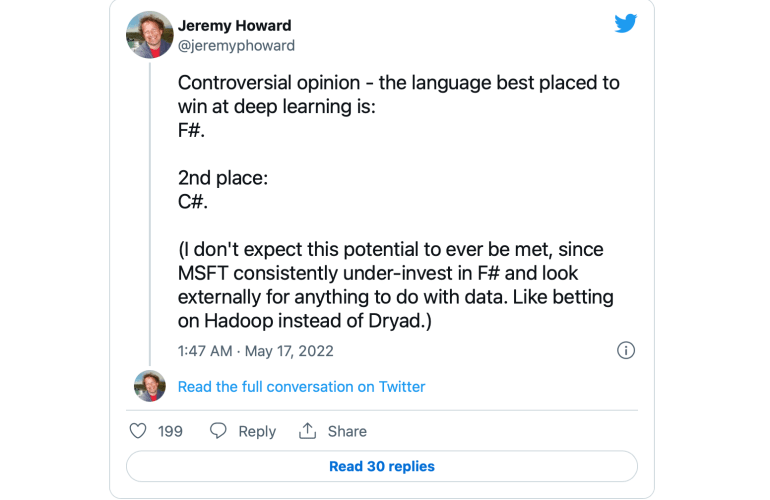Click the Twitter bird logo
Image resolution: width=770 pixels, height=500 pixels.
point(626,24)
